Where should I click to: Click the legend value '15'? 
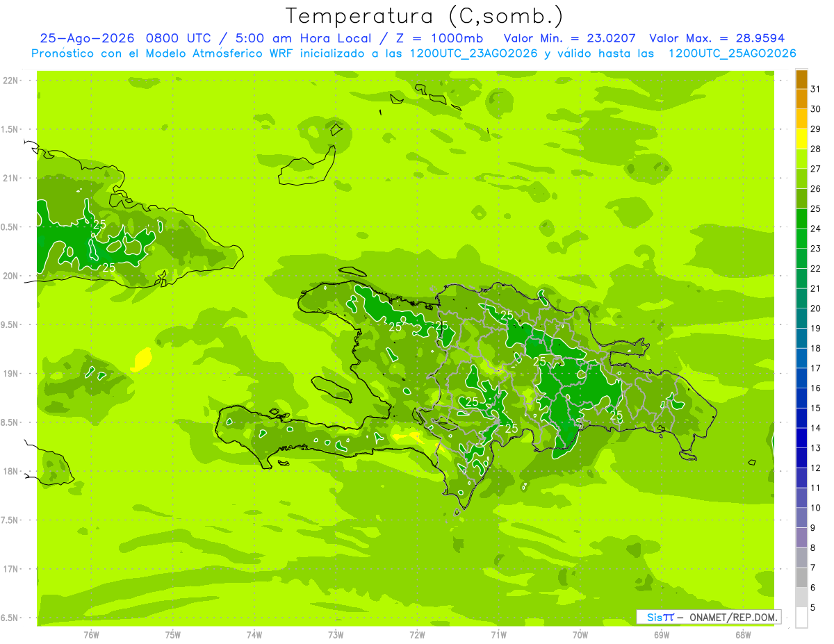pyautogui.click(x=816, y=408)
